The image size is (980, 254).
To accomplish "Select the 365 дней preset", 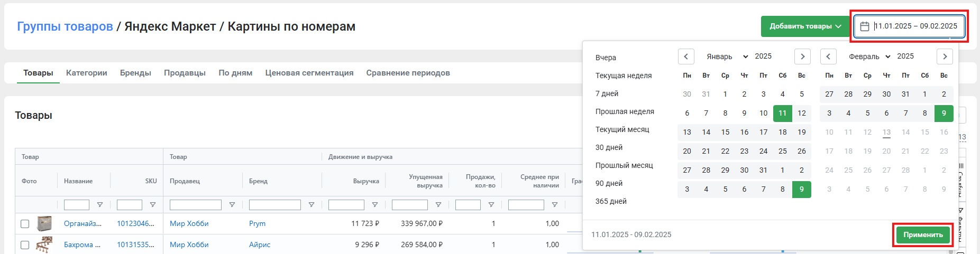I will pyautogui.click(x=611, y=201).
